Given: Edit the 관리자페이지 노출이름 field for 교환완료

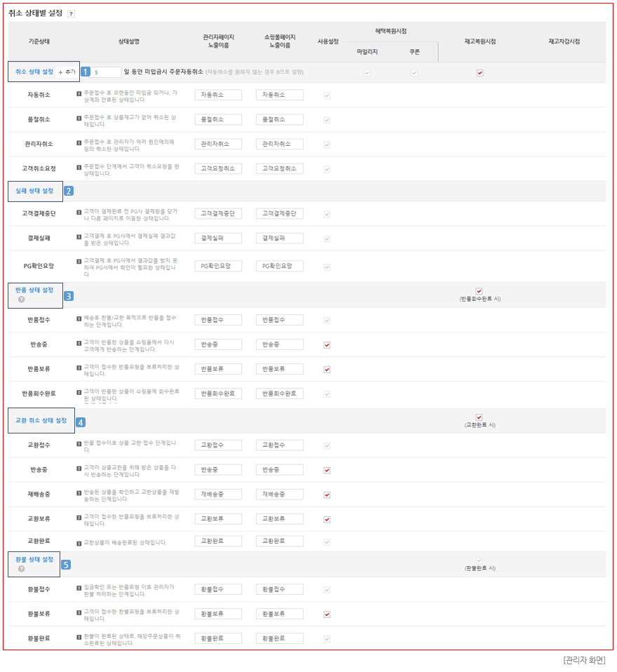Looking at the screenshot, I should [218, 541].
